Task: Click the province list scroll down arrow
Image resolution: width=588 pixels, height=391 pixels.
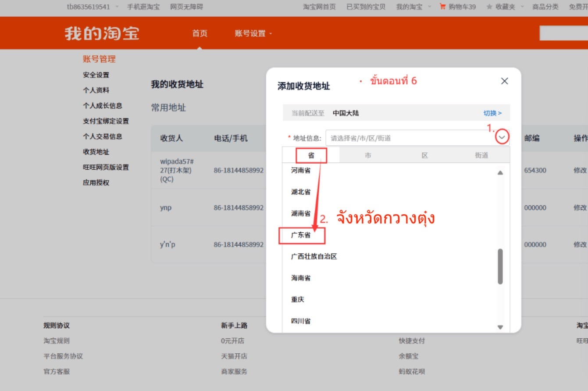Action: pyautogui.click(x=500, y=327)
